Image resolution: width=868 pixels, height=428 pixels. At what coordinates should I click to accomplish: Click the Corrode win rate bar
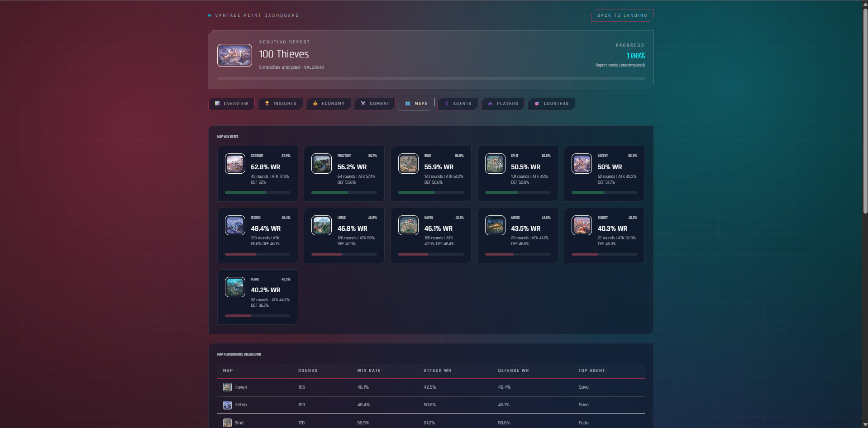pyautogui.click(x=258, y=193)
